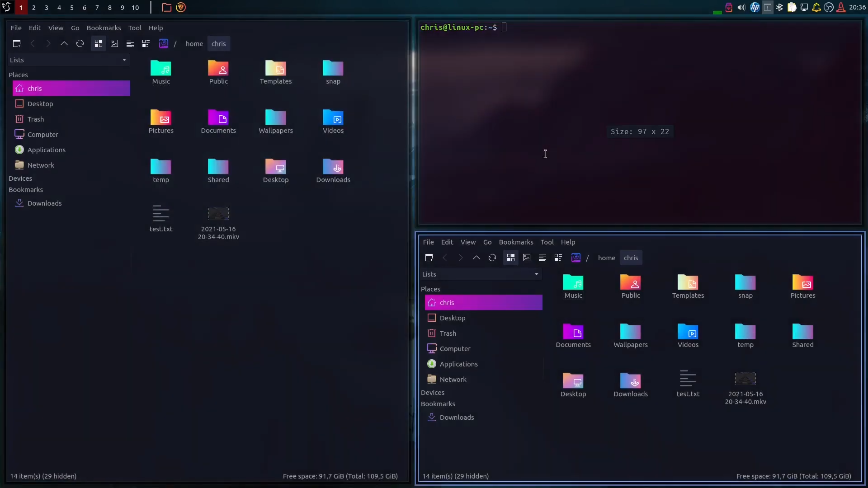Enable detailed list view

pyautogui.click(x=130, y=43)
